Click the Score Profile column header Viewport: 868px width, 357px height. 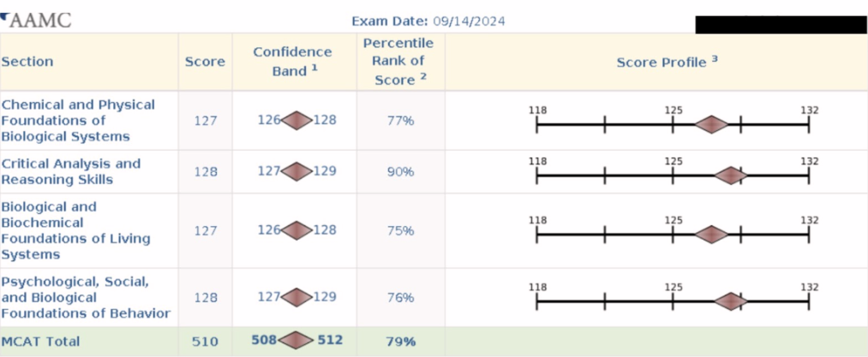point(667,62)
